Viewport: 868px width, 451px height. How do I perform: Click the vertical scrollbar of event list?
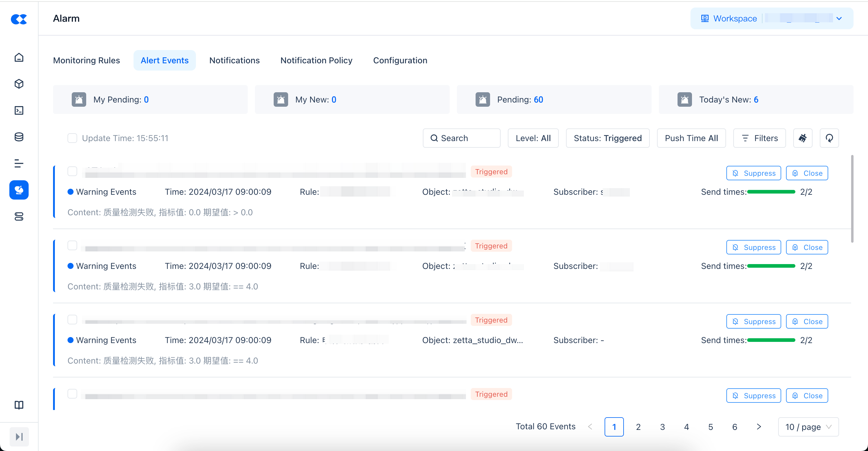pyautogui.click(x=852, y=199)
